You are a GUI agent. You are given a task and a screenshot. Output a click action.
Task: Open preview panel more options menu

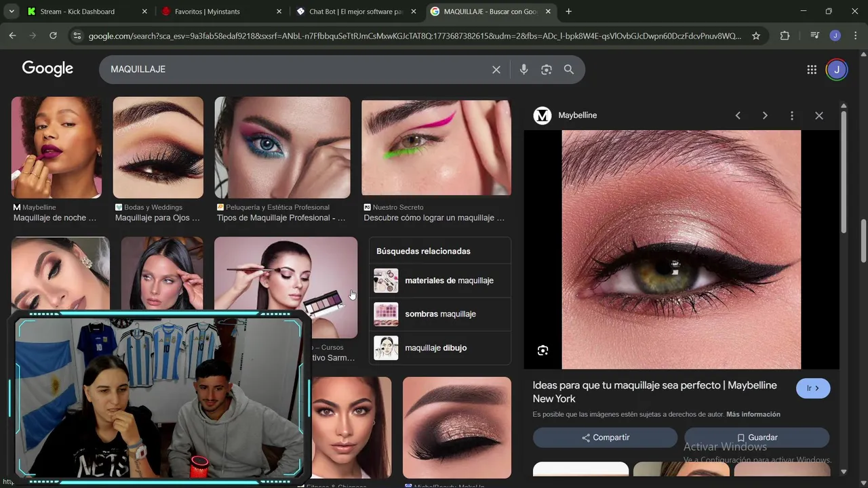pyautogui.click(x=791, y=115)
